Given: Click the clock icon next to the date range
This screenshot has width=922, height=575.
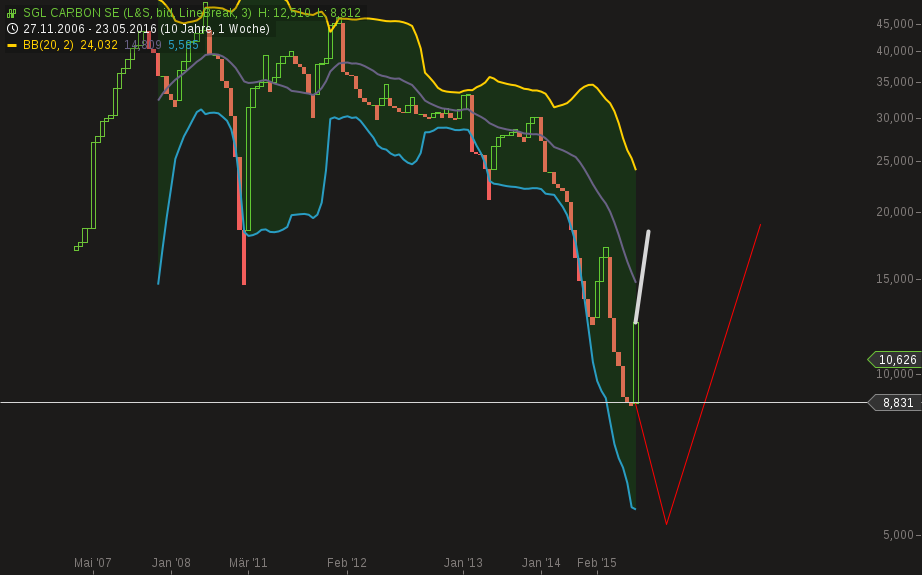Looking at the screenshot, I should coord(12,29).
